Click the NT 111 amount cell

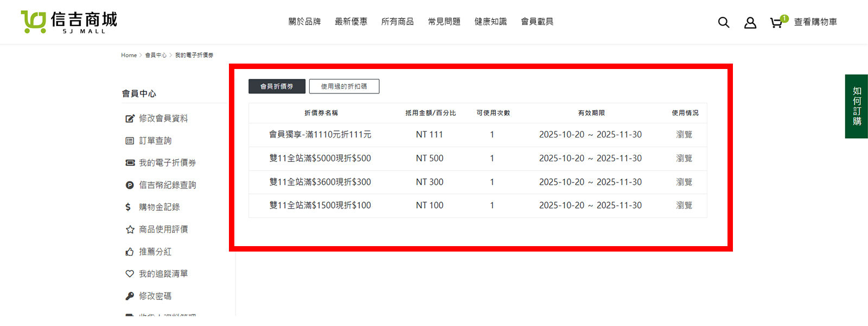coord(430,135)
